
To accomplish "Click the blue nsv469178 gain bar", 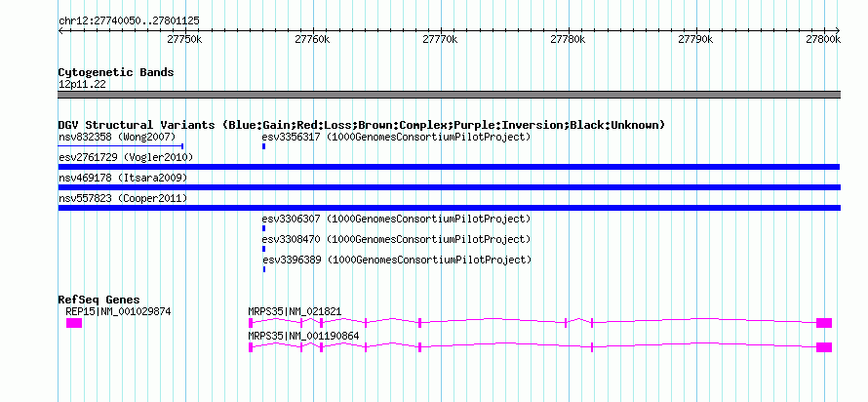I will tap(449, 187).
